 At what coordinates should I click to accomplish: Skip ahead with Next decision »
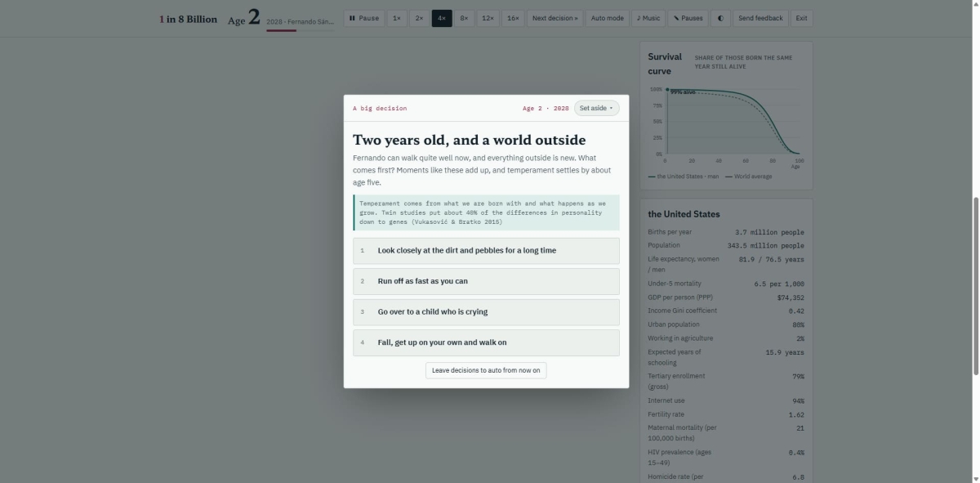click(x=555, y=18)
